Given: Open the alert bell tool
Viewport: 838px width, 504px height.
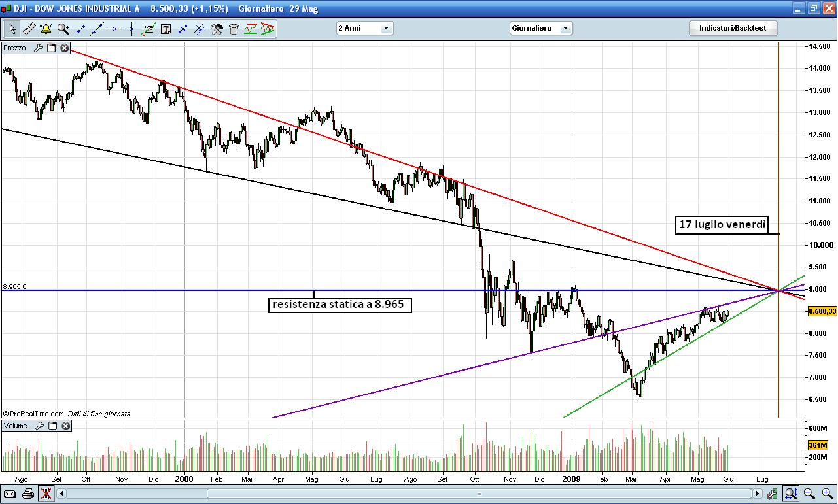Looking at the screenshot, I should (x=46, y=29).
